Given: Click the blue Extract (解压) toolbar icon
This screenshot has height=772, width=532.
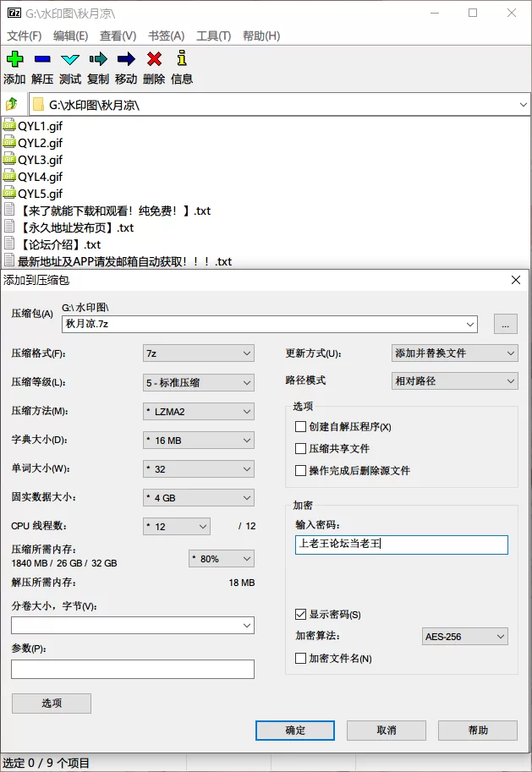Looking at the screenshot, I should (42, 59).
